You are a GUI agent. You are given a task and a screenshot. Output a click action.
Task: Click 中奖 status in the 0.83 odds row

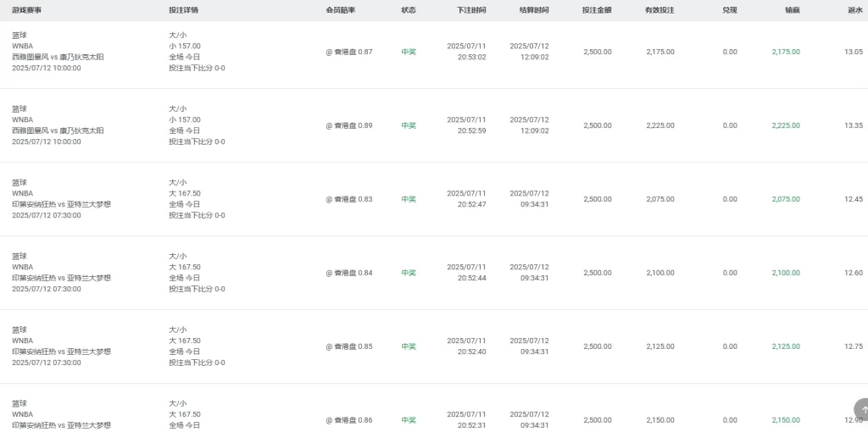409,199
